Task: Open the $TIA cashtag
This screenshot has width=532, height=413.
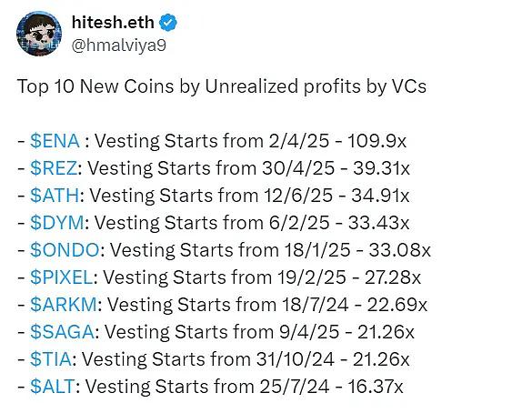Action: coord(51,359)
